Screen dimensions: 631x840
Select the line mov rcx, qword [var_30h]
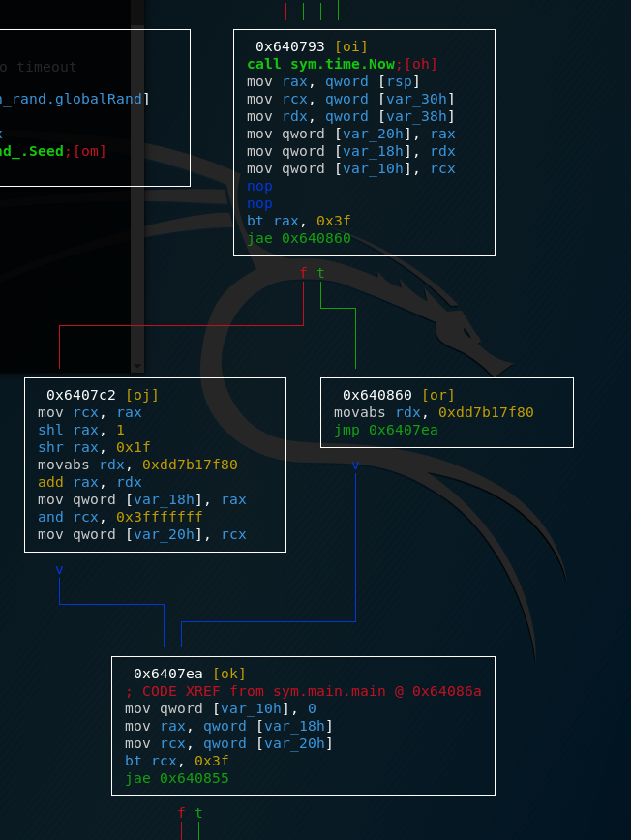tap(351, 99)
